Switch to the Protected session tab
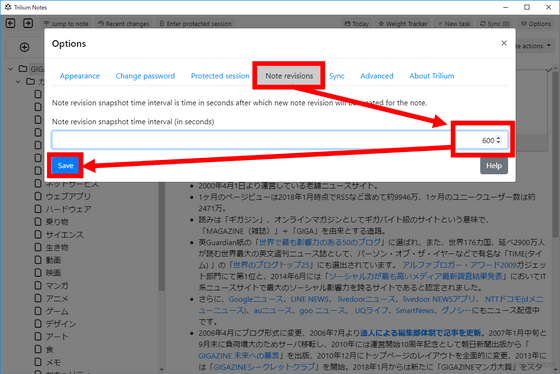The width and height of the screenshot is (560, 374). (220, 76)
